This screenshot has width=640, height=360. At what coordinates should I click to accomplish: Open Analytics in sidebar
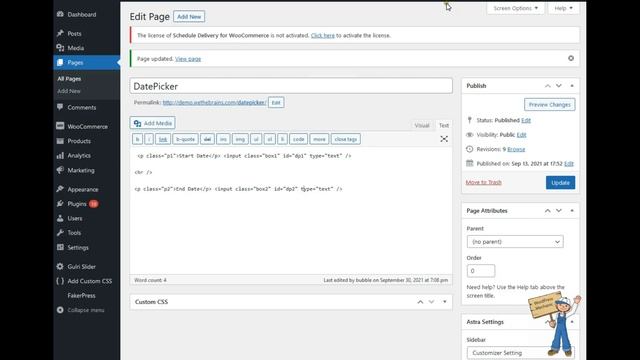(79, 156)
